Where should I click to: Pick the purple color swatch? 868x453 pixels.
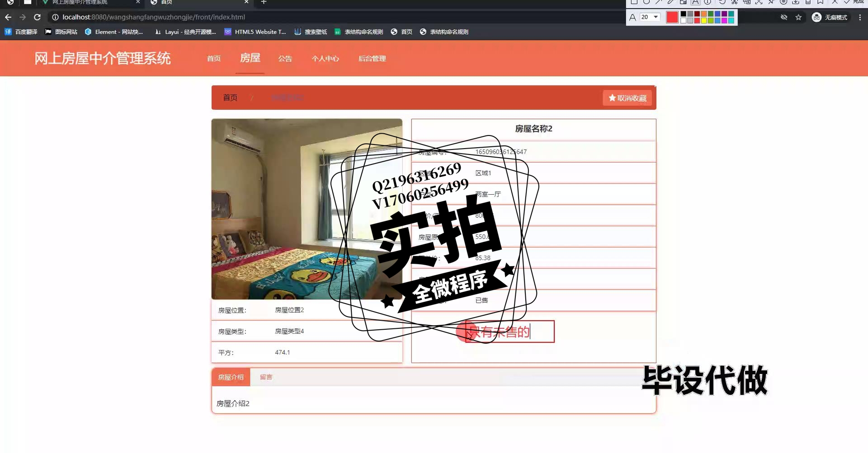[724, 14]
